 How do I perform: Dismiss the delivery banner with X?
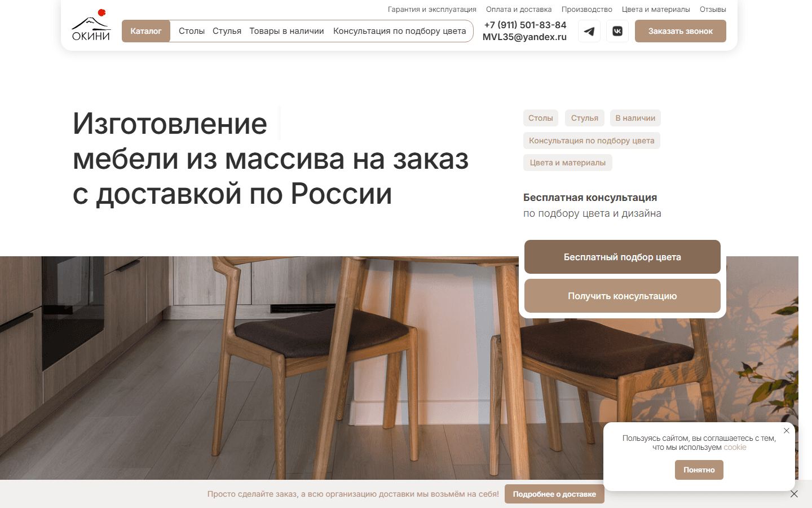(794, 494)
